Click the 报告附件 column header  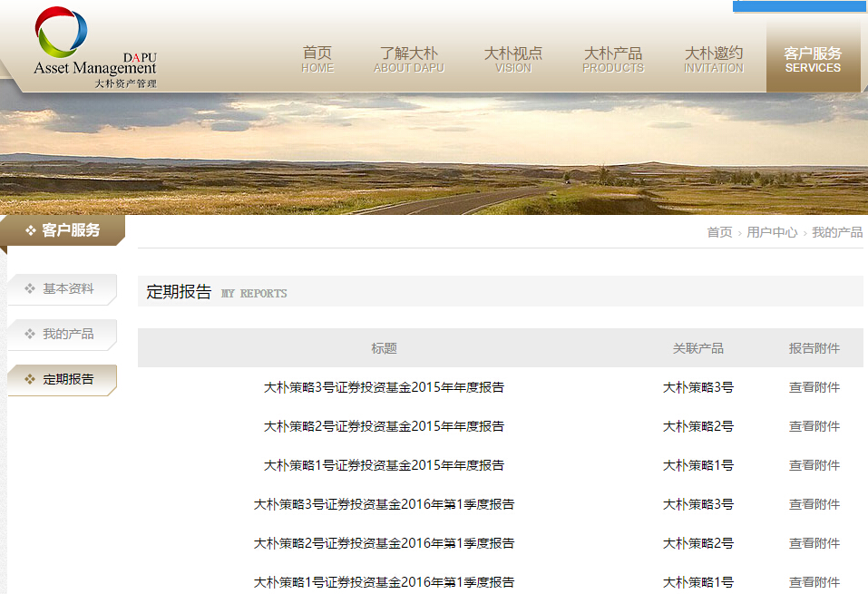pos(814,348)
